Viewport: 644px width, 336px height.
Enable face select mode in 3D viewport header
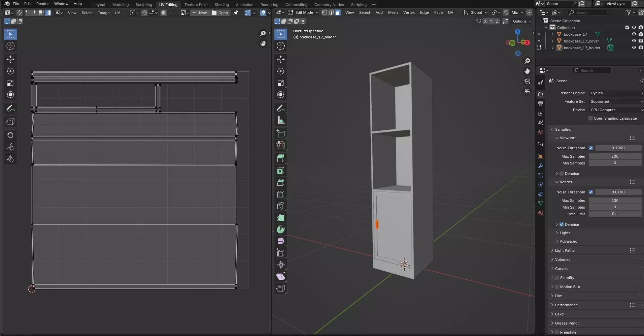click(338, 12)
